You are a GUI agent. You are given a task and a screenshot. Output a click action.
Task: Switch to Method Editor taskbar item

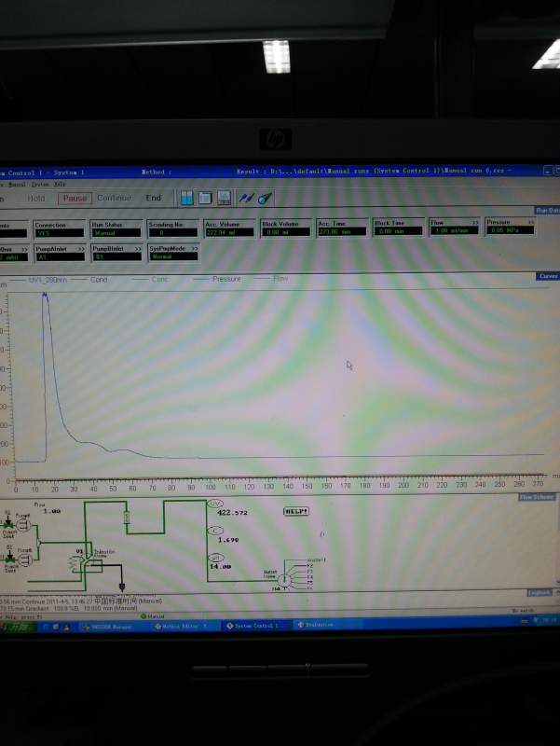184,626
